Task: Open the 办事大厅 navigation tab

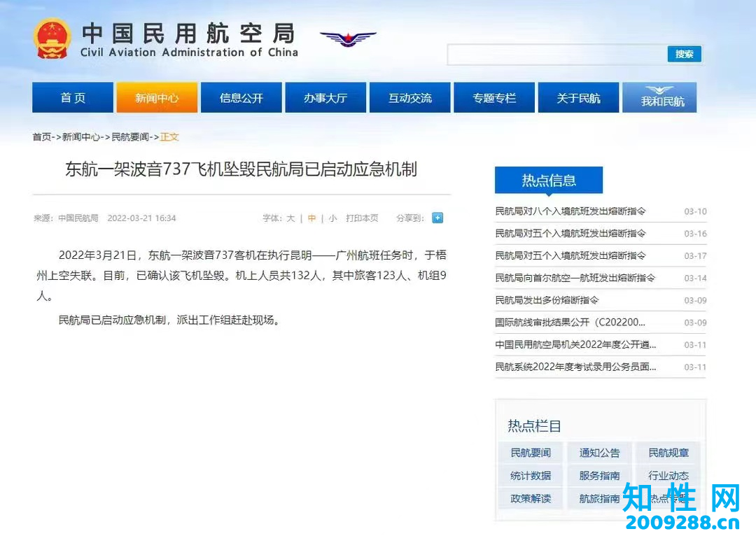Action: [x=325, y=97]
